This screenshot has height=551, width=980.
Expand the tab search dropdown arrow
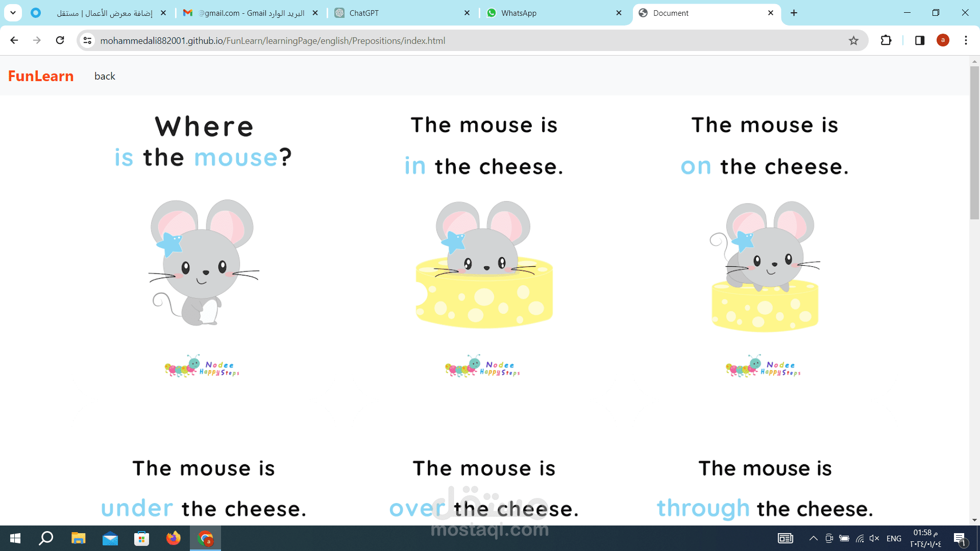coord(13,13)
